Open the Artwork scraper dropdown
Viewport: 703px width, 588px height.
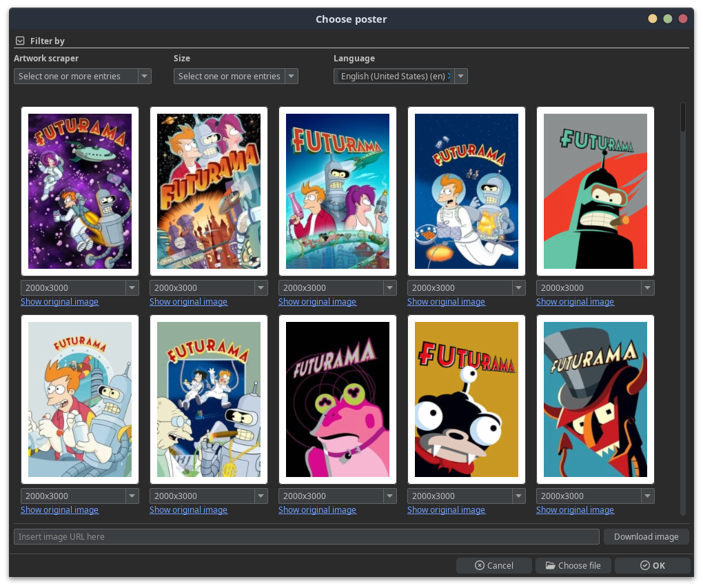[x=82, y=77]
